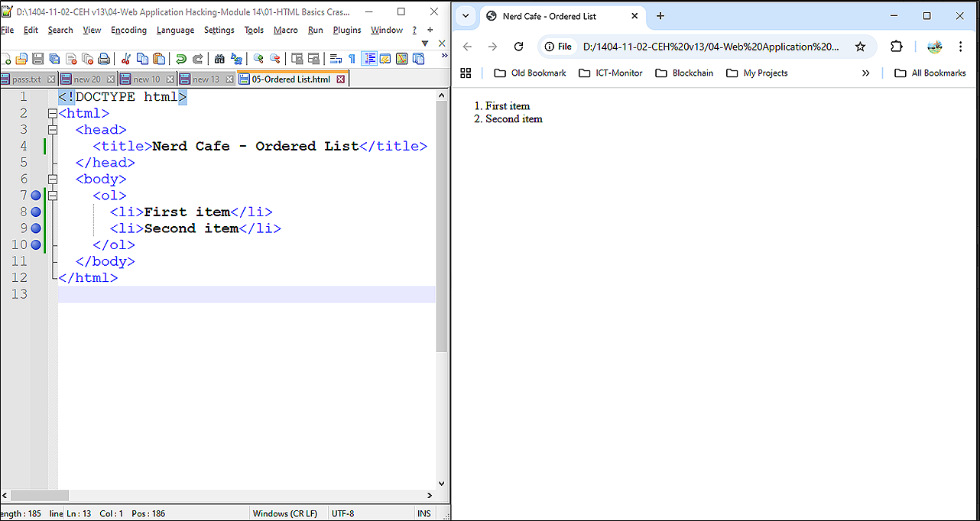The width and height of the screenshot is (980, 521).
Task: Open the All Bookmarks folder
Action: click(930, 73)
